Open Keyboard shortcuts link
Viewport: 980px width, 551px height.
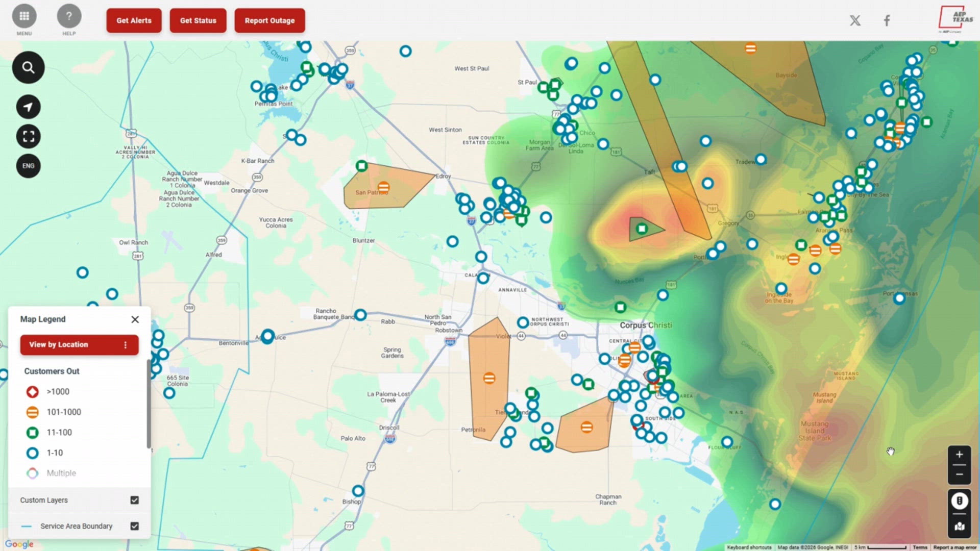click(x=749, y=547)
